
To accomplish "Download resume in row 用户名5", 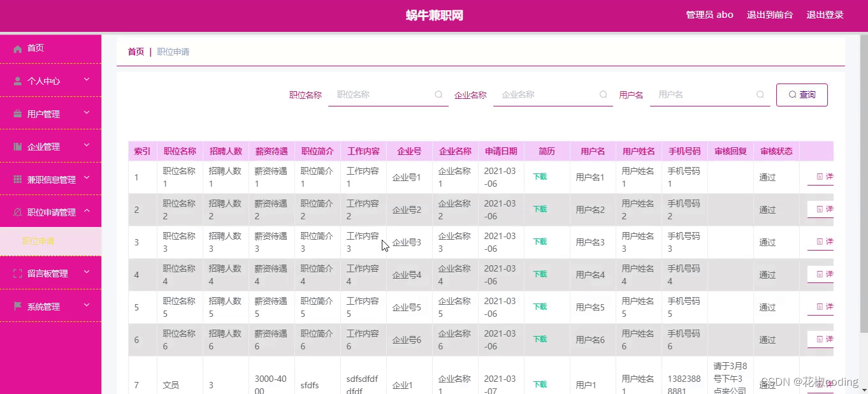I will (x=540, y=307).
